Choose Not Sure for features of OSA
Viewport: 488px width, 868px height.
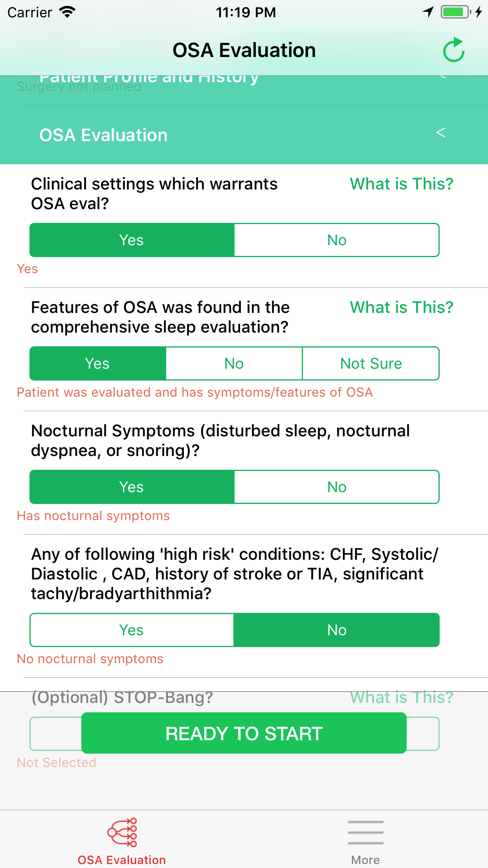pyautogui.click(x=371, y=364)
